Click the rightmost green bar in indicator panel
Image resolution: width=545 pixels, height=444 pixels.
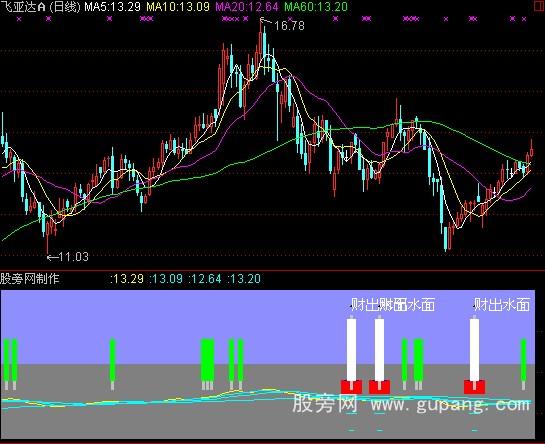[523, 360]
